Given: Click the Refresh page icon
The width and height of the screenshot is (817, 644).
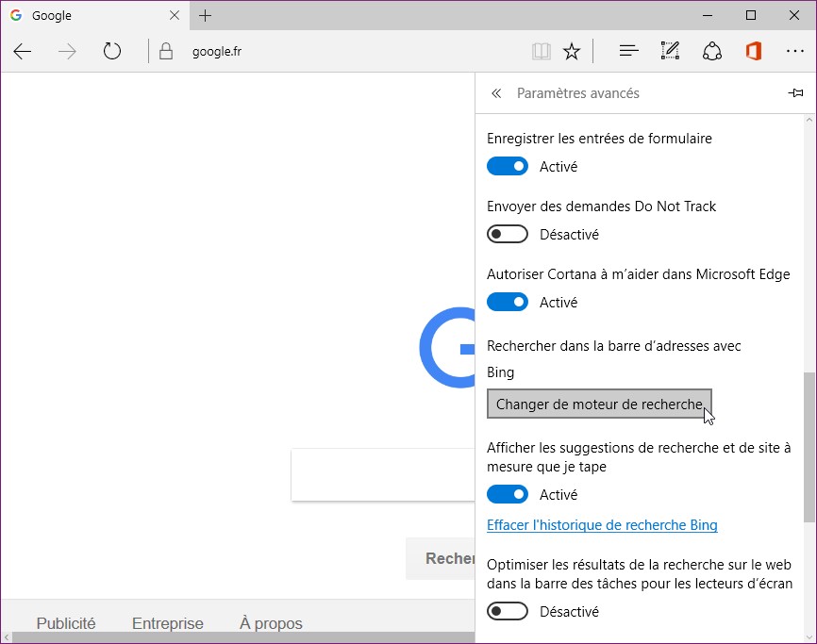Looking at the screenshot, I should (112, 52).
